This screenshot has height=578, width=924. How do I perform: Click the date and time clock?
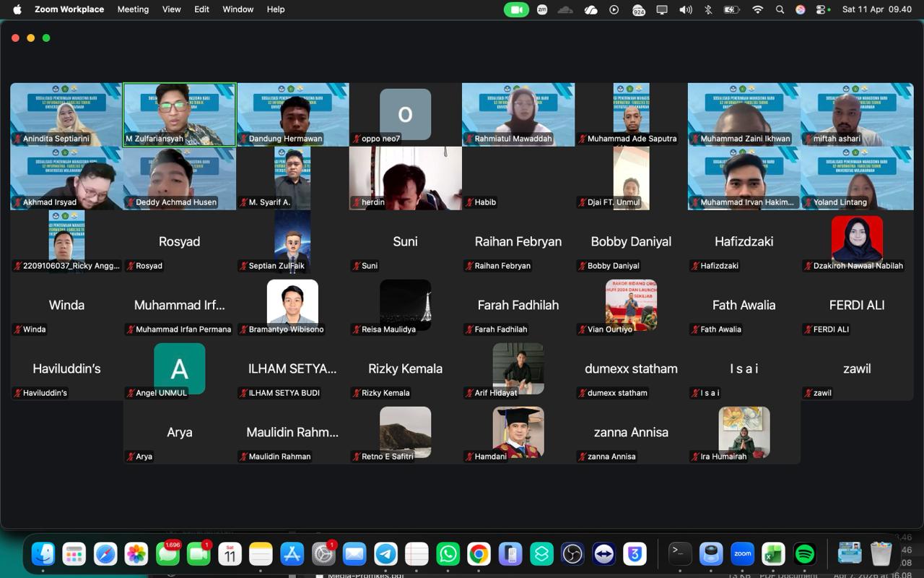(x=876, y=9)
